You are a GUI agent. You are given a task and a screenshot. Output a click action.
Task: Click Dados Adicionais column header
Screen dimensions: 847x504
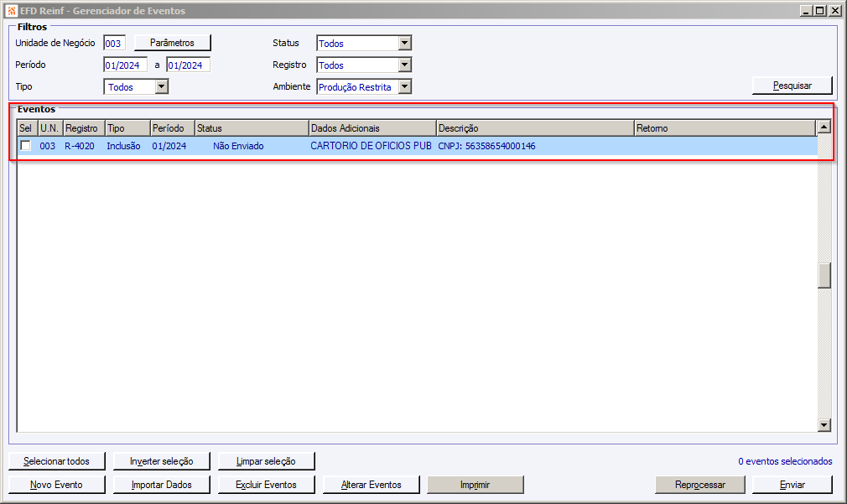coord(372,128)
